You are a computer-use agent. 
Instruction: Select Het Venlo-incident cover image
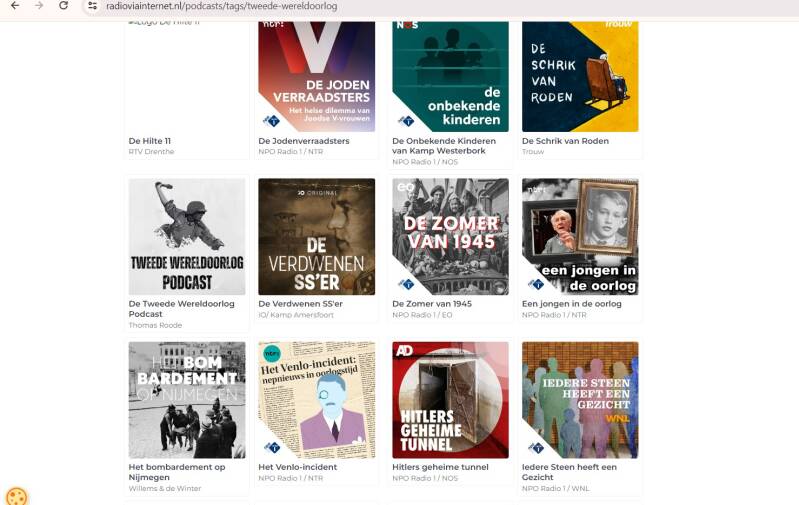point(316,400)
